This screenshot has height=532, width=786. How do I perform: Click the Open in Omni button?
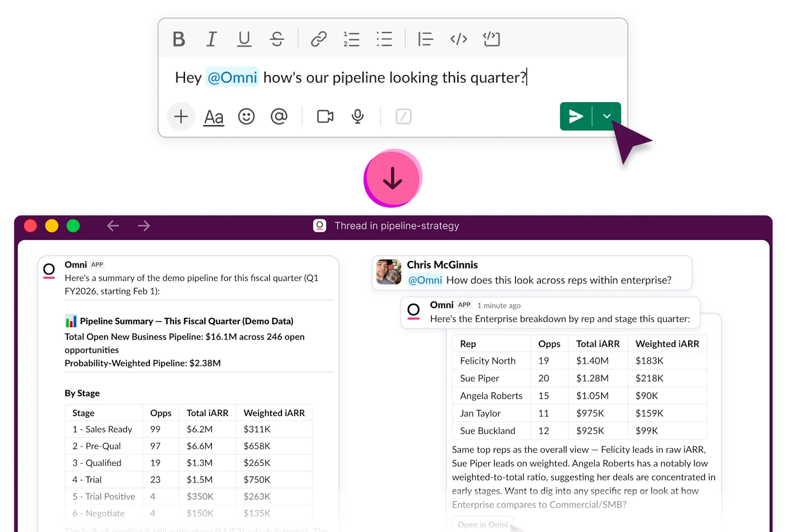(x=483, y=524)
